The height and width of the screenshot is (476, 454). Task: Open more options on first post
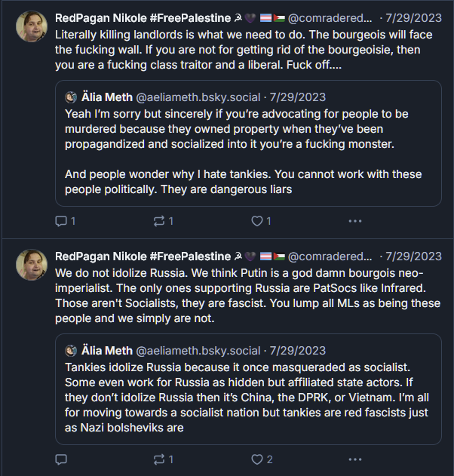click(355, 221)
